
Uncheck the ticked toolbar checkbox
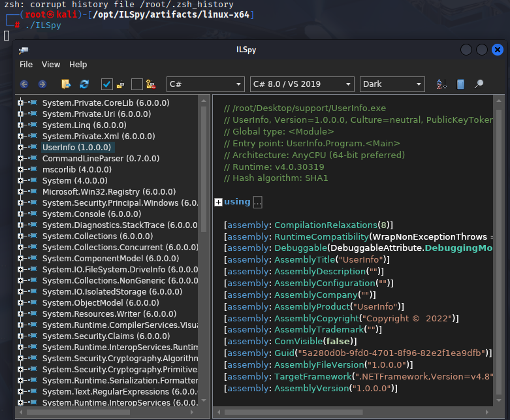(106, 84)
